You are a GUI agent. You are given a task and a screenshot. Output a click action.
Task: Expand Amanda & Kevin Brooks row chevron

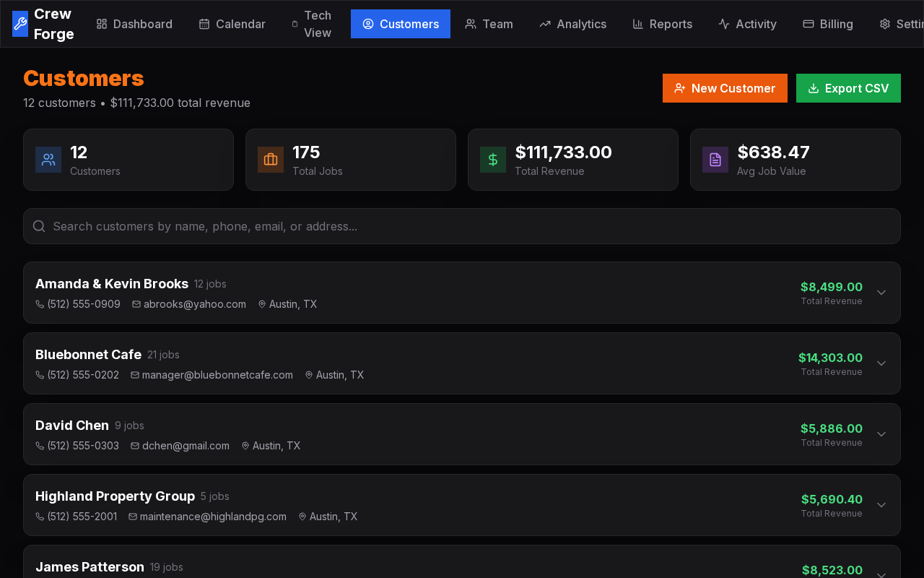point(881,293)
